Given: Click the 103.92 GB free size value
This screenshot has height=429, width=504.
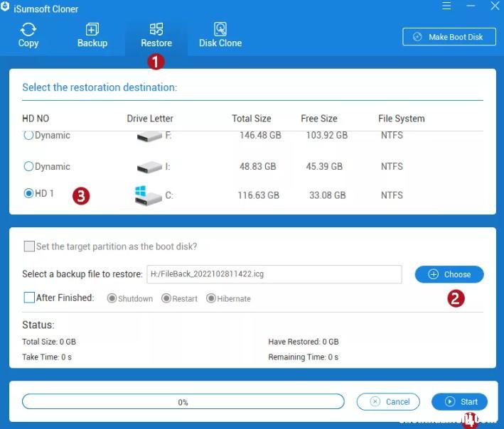Looking at the screenshot, I should (327, 135).
